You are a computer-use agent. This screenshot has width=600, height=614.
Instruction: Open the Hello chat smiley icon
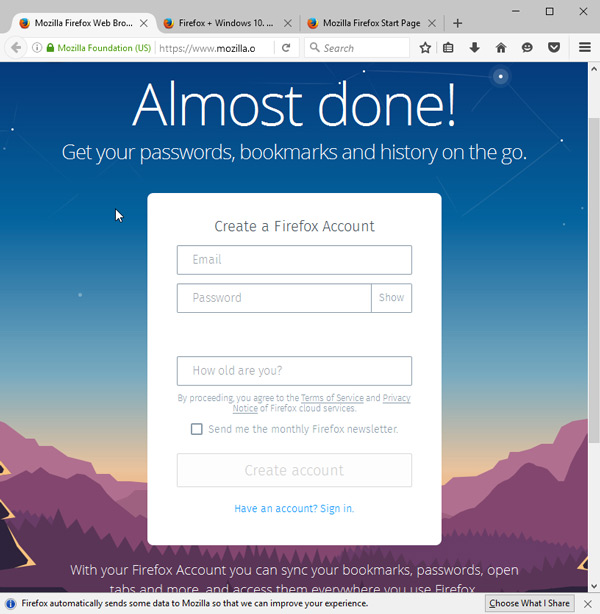pos(527,48)
